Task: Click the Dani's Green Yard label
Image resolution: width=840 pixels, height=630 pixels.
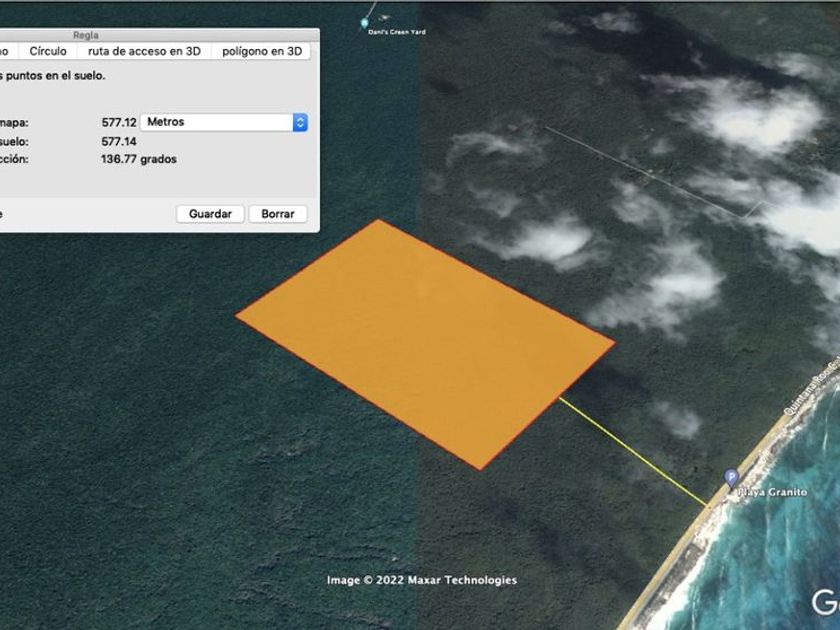Action: pyautogui.click(x=396, y=32)
